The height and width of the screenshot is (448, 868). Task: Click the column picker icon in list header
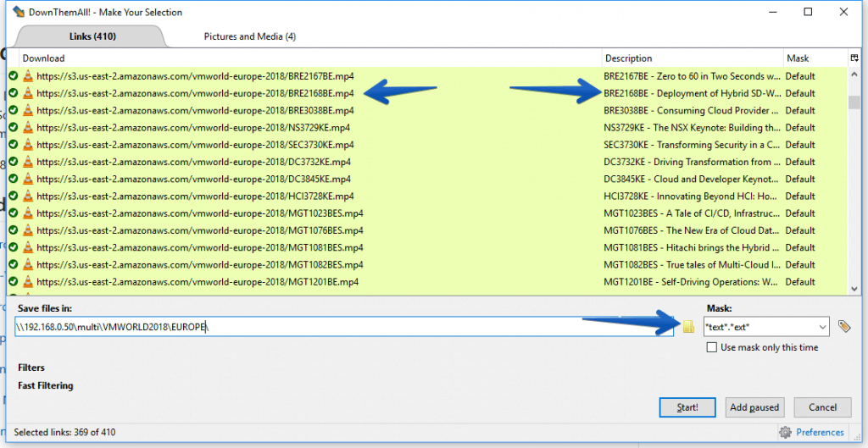tap(854, 58)
